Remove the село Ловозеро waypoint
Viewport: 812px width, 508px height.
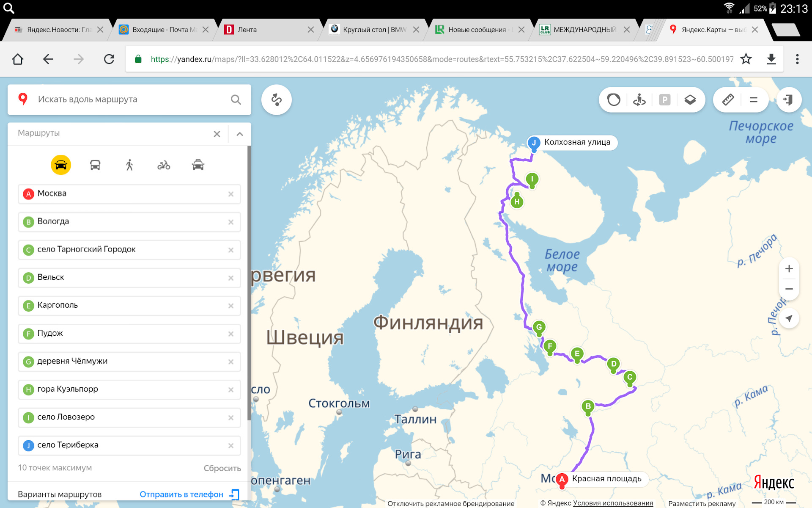click(x=231, y=417)
